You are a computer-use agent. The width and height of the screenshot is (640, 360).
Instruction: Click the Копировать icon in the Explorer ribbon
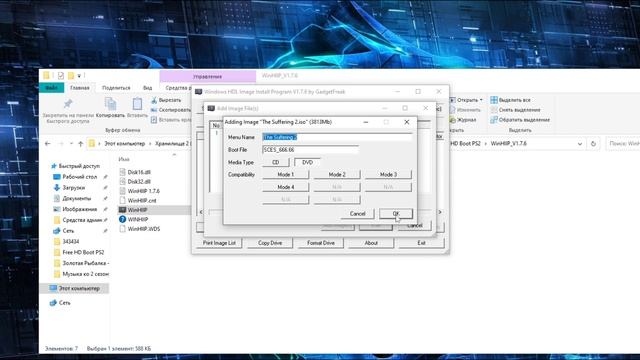point(110,104)
